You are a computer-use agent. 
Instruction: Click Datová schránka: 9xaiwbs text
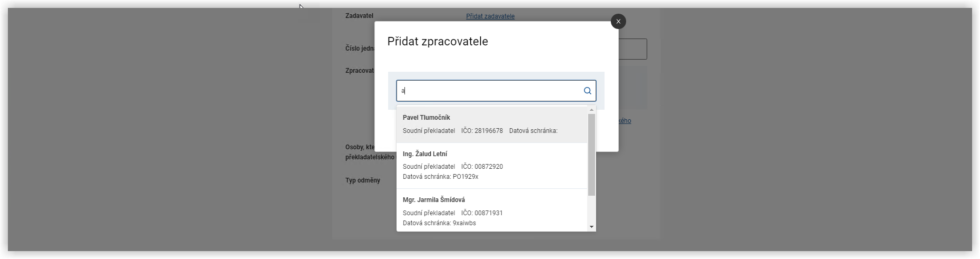tap(439, 223)
